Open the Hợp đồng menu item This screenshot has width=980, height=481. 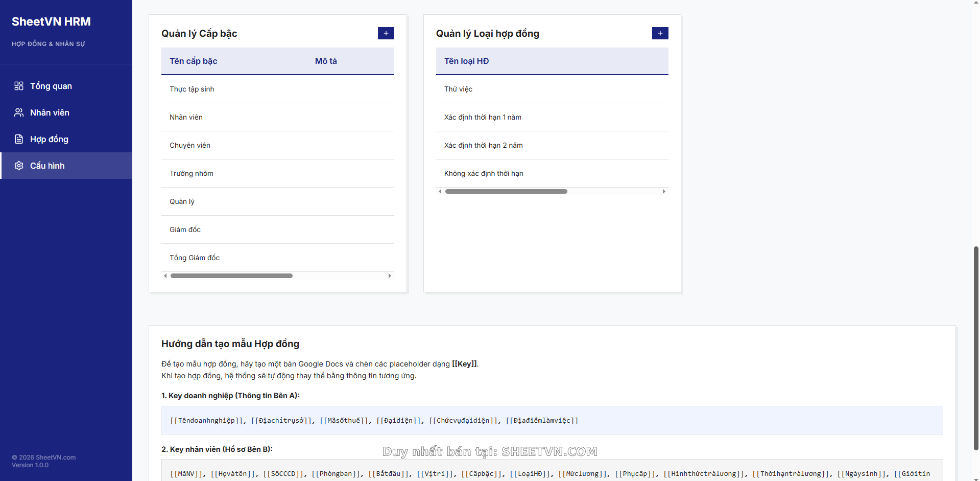click(49, 139)
